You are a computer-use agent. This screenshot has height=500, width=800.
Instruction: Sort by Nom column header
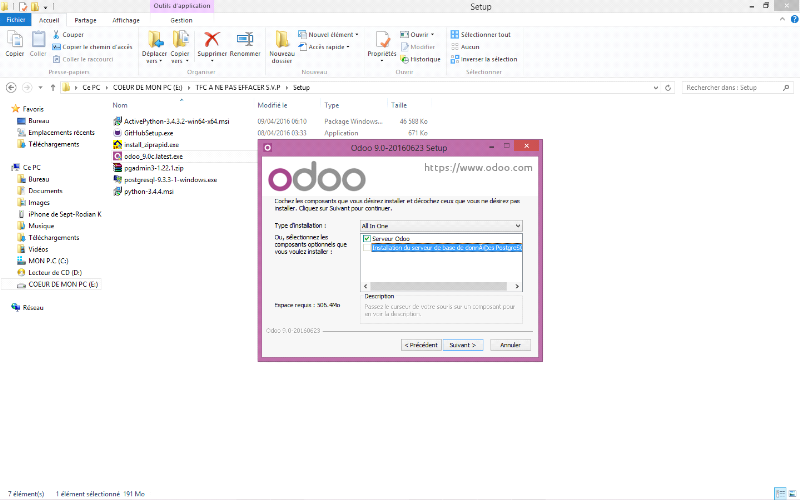[x=120, y=105]
